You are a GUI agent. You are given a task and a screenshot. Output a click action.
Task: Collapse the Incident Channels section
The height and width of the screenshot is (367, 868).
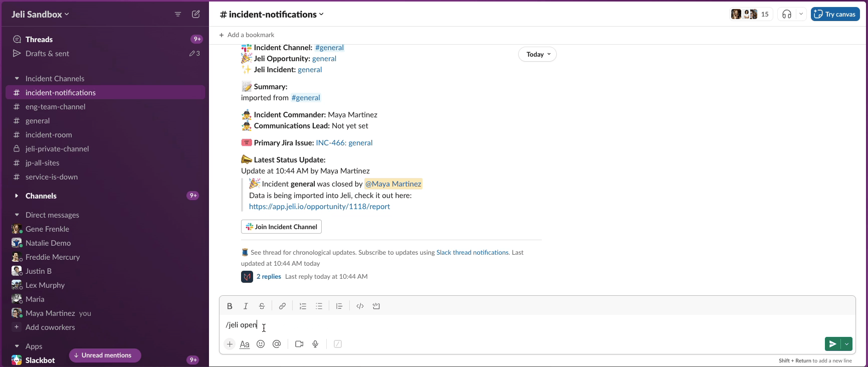[17, 78]
